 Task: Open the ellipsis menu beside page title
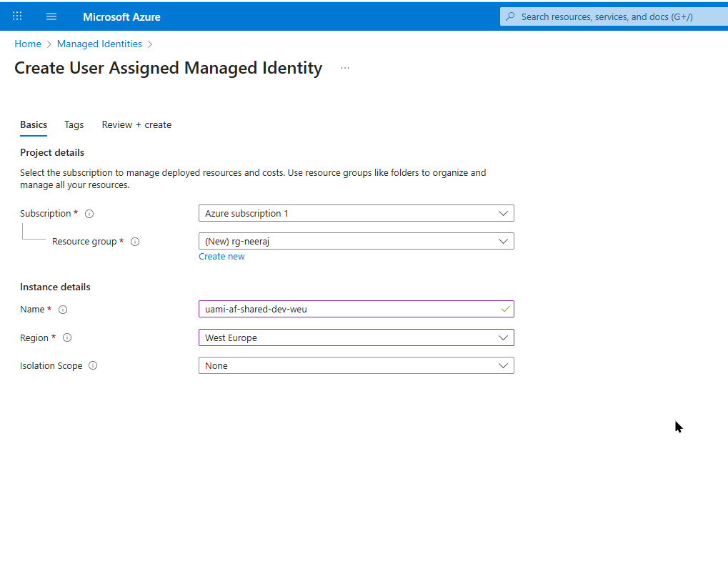pyautogui.click(x=345, y=68)
